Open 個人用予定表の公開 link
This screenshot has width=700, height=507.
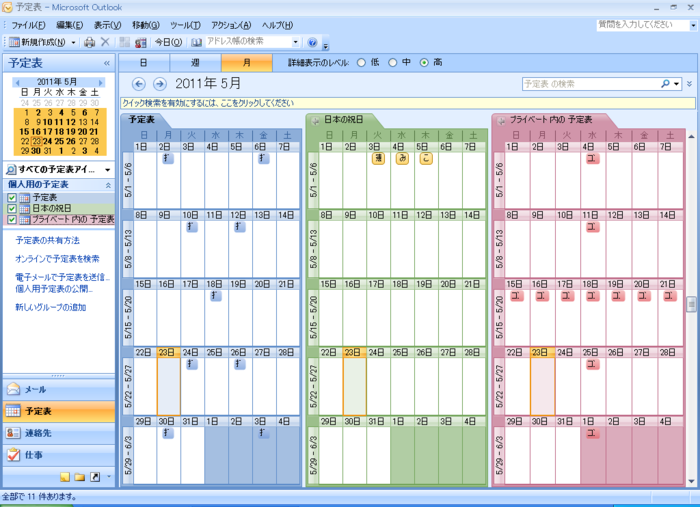coord(54,289)
